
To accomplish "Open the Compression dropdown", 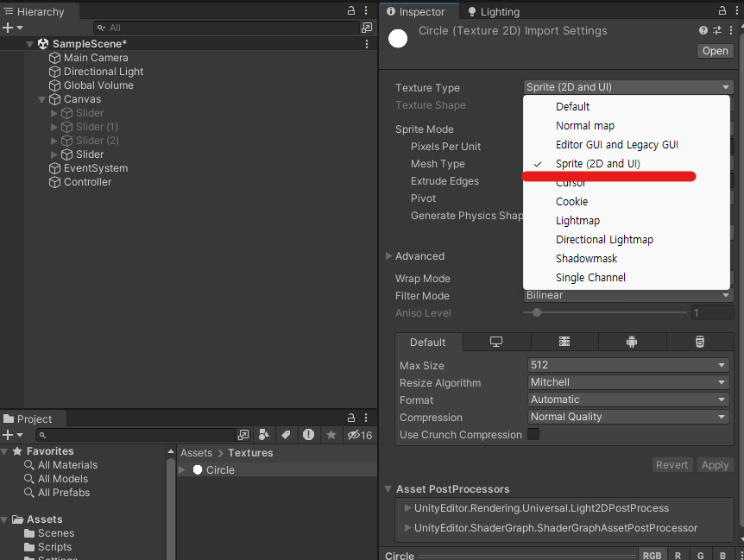I will click(628, 417).
